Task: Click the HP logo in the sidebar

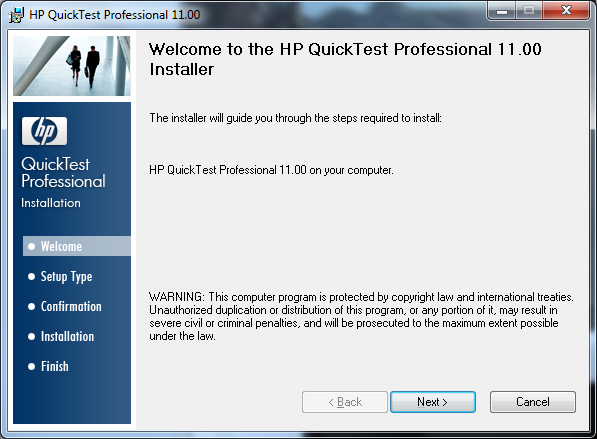Action: click(45, 131)
